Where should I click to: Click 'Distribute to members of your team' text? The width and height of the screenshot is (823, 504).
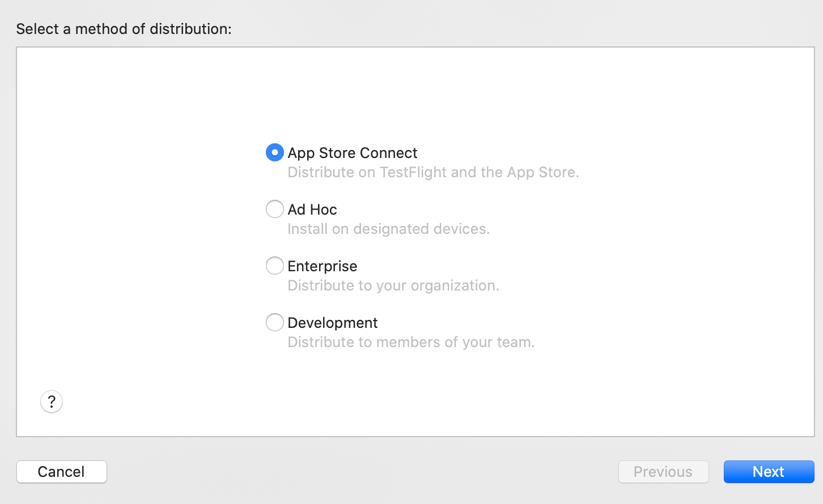411,342
